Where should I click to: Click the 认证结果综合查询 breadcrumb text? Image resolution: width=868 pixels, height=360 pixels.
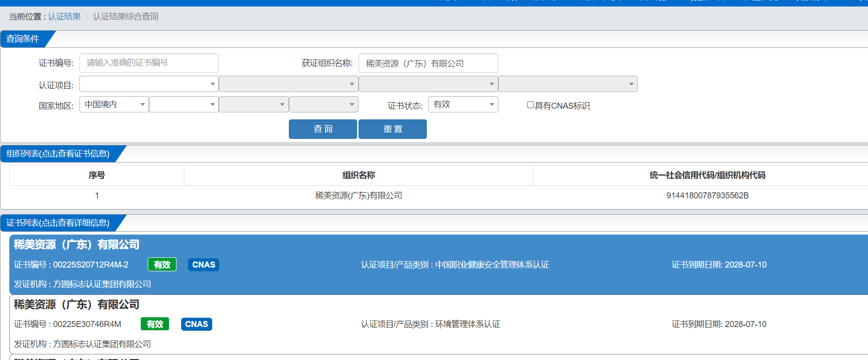[x=125, y=17]
